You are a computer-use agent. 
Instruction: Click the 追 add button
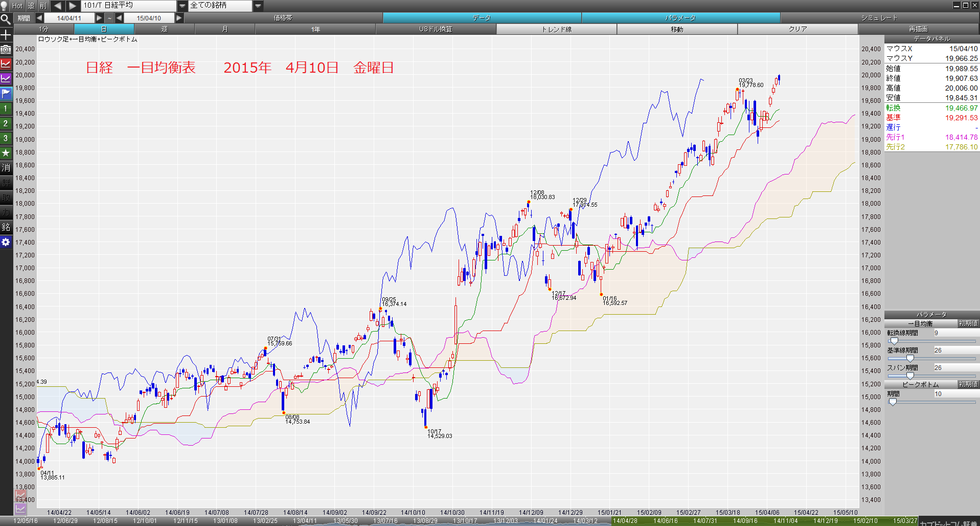tap(31, 6)
